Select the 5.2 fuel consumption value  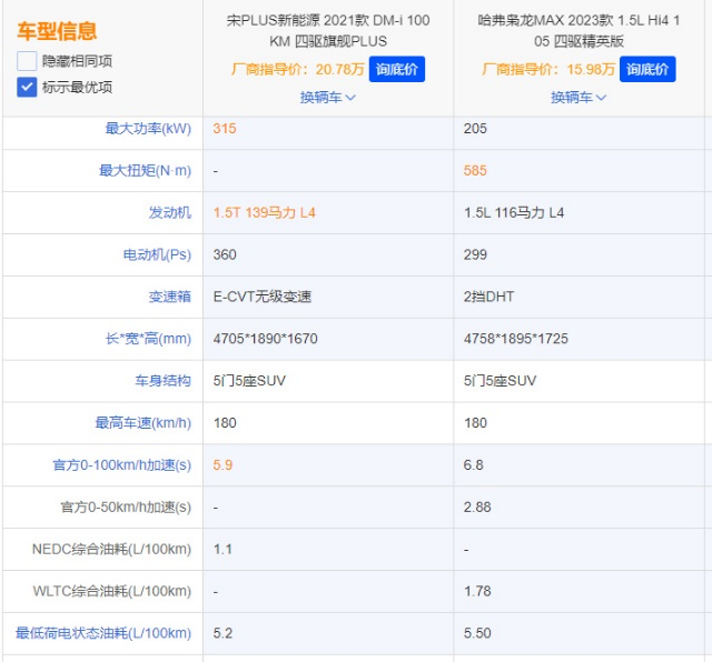[x=222, y=633]
